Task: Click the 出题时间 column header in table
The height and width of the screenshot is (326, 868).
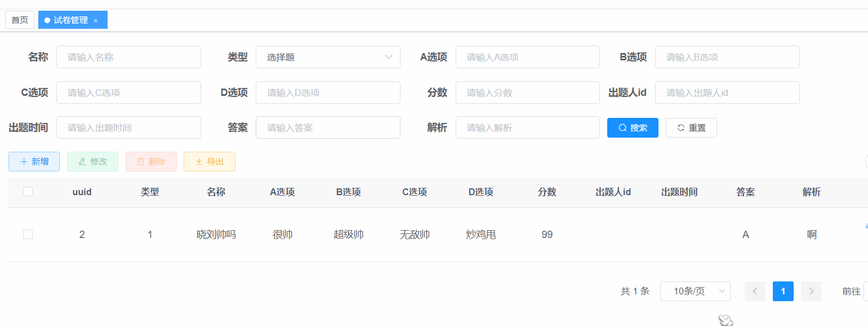Action: tap(679, 192)
